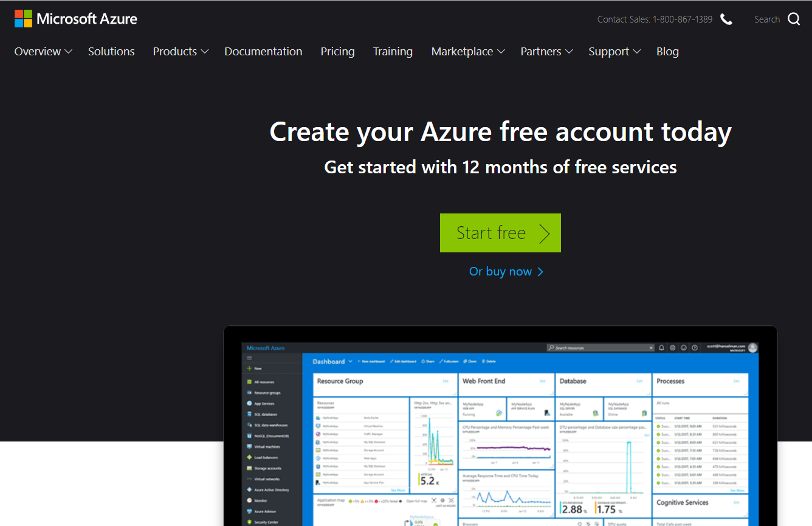812x526 pixels.
Task: Select Storage accounts icon in preview sidebar
Action: coord(249,468)
